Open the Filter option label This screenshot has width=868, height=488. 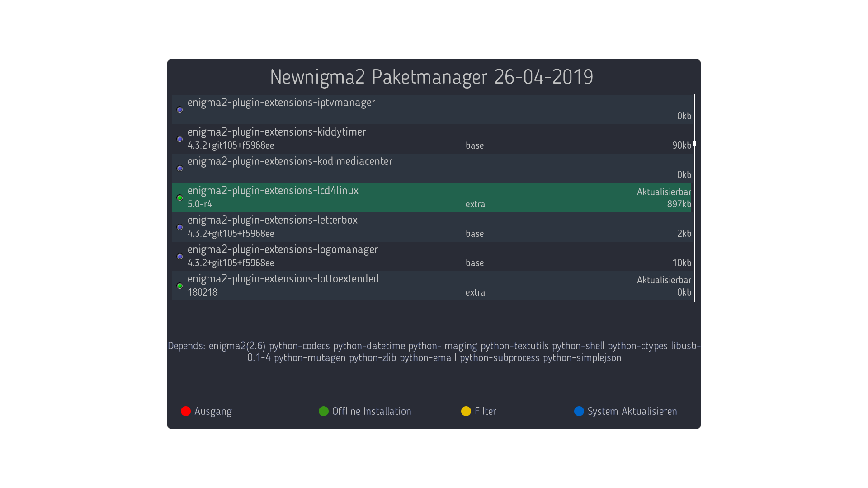coord(486,411)
